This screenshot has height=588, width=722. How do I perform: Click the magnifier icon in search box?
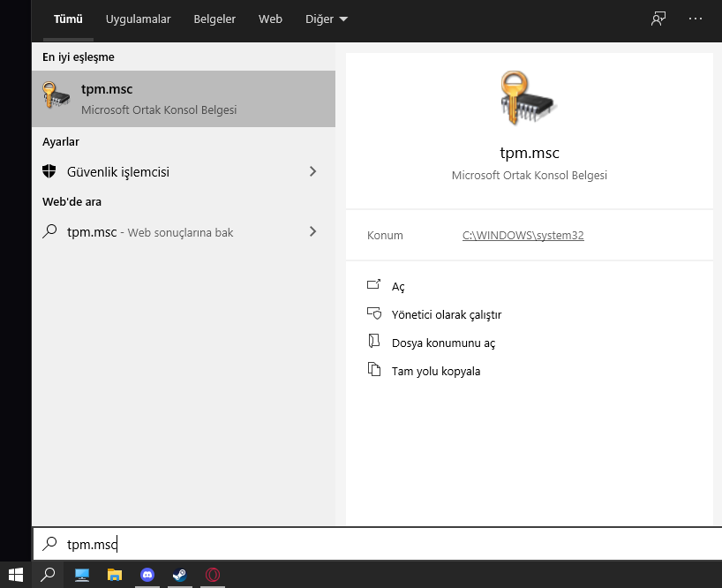tap(49, 543)
